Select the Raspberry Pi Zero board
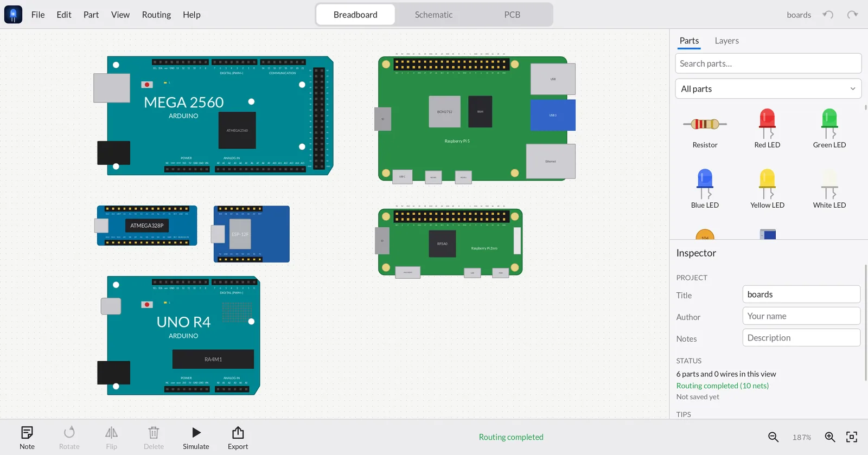The width and height of the screenshot is (868, 455). [x=449, y=242]
